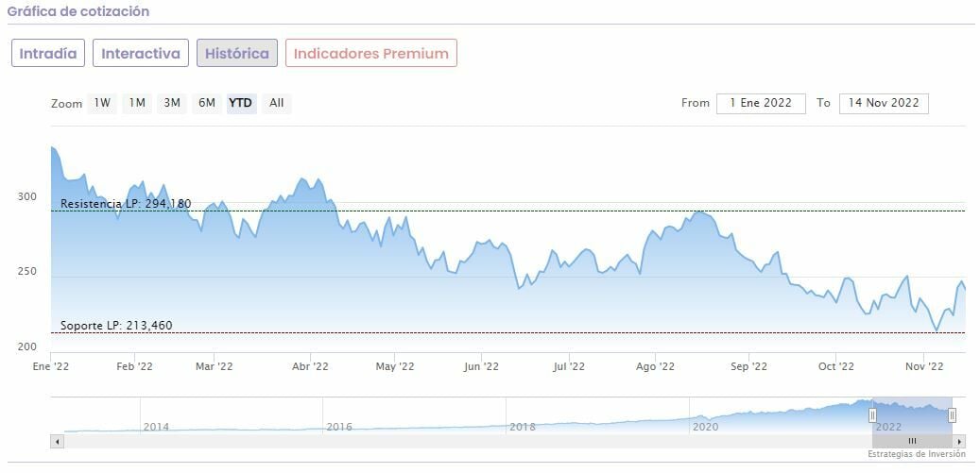The width and height of the screenshot is (980, 473).
Task: Click the navigator left scroll arrow
Action: tap(57, 441)
